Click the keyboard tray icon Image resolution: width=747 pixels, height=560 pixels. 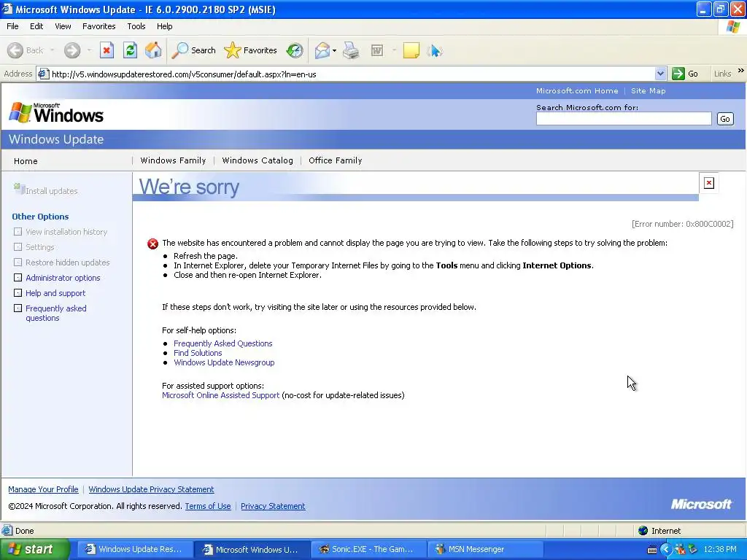tap(652, 550)
